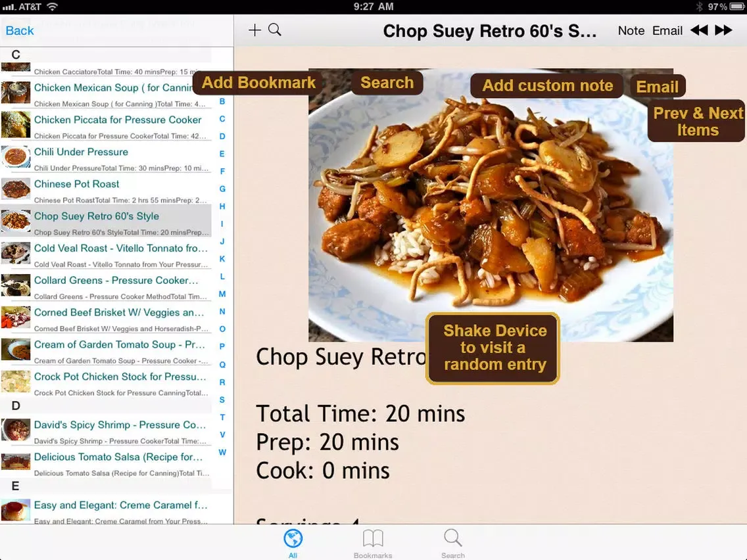This screenshot has height=560, width=747.
Task: Jump to index letter M
Action: (x=222, y=294)
